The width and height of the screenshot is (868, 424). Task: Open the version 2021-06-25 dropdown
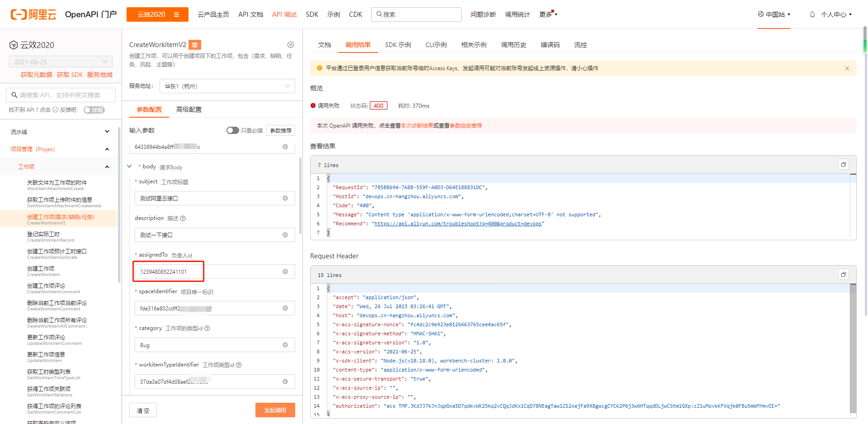[x=61, y=62]
